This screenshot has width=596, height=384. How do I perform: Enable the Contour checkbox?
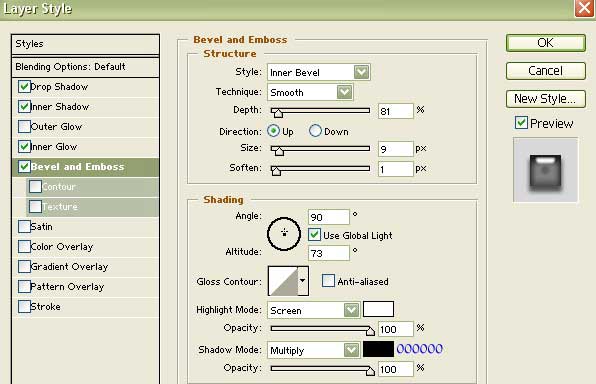[35, 187]
